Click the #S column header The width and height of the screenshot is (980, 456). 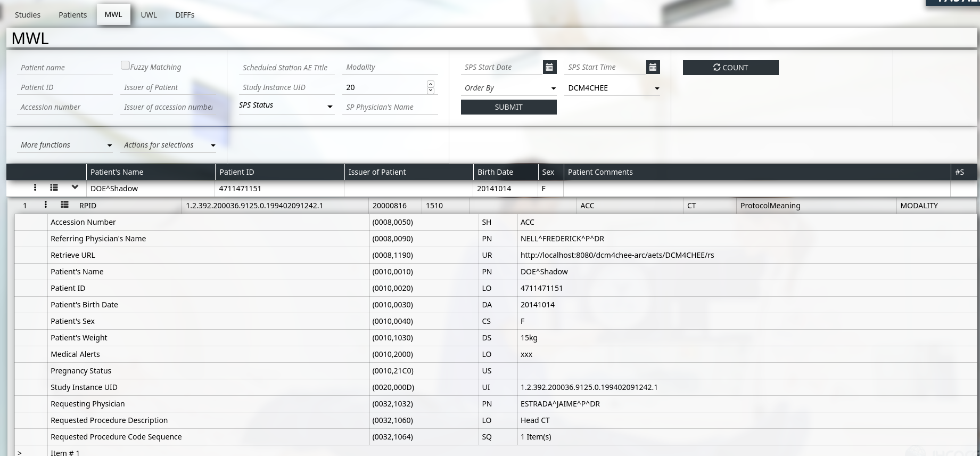pyautogui.click(x=963, y=172)
